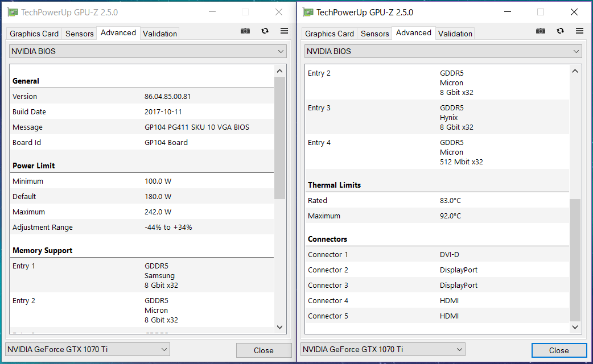The height and width of the screenshot is (364, 593).
Task: Expand the NVIDIA BIOS dropdown in right window
Action: [443, 51]
